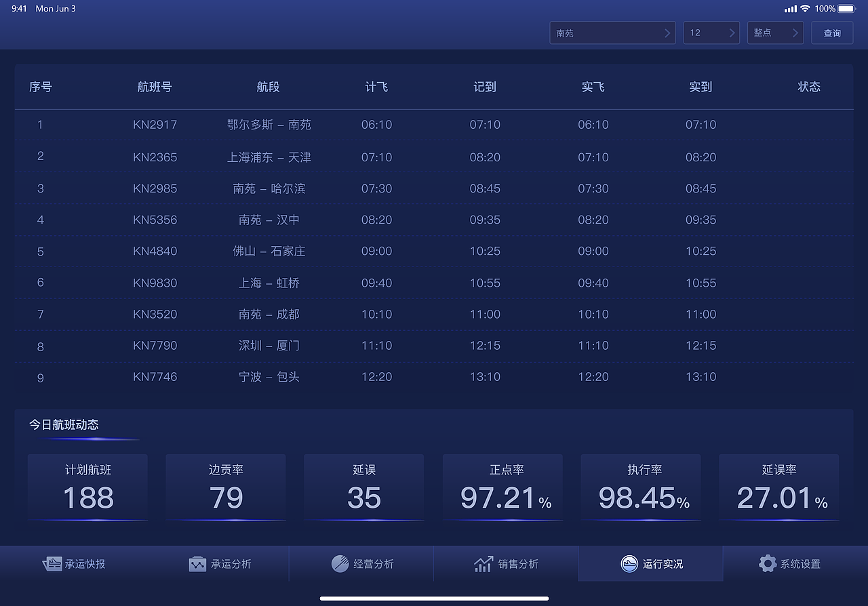
Task: Click the 查询 search button
Action: pyautogui.click(x=832, y=33)
